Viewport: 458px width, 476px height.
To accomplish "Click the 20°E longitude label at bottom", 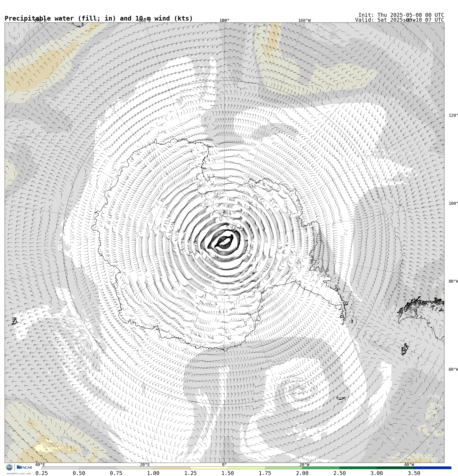I will pos(145,465).
